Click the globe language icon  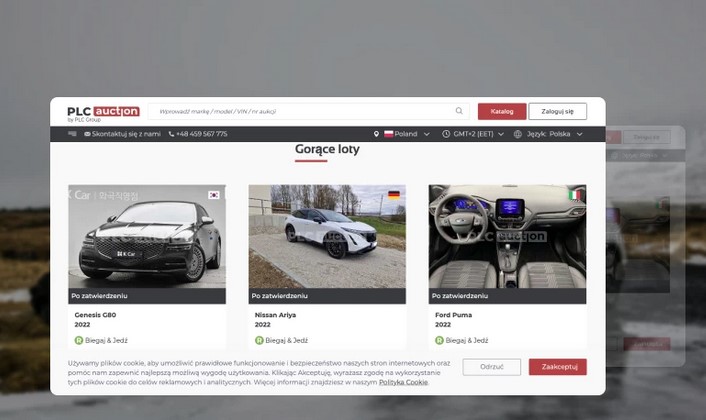tap(518, 134)
